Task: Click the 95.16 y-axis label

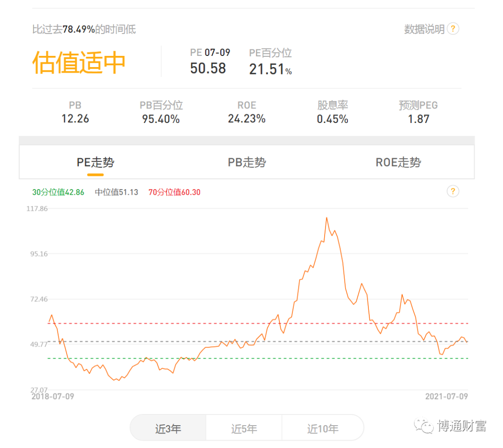Action: [39, 254]
